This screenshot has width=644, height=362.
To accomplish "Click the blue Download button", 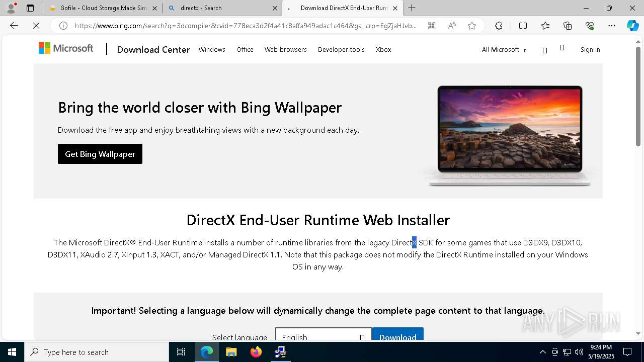I will pos(398,335).
